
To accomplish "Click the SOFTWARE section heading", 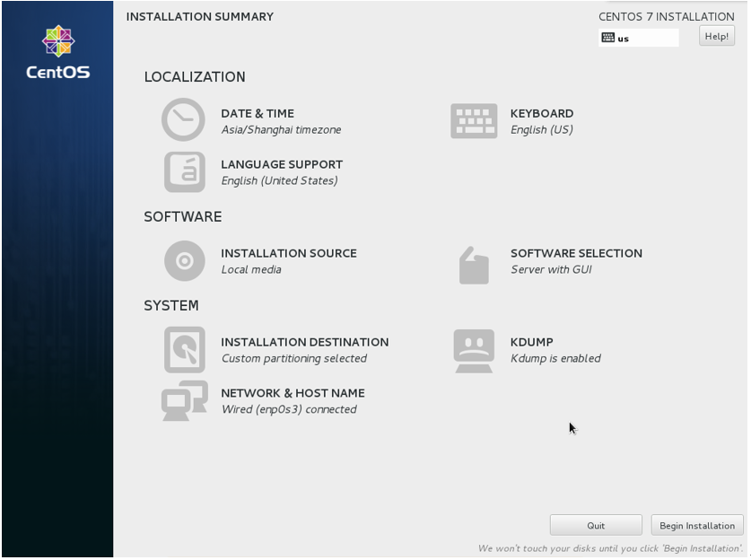I will coord(182,217).
